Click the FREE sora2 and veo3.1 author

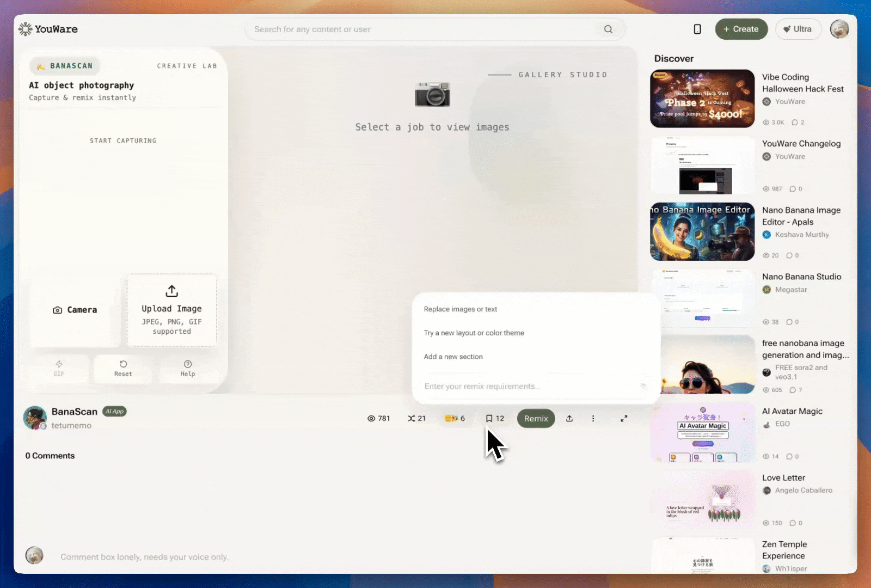[x=801, y=372]
